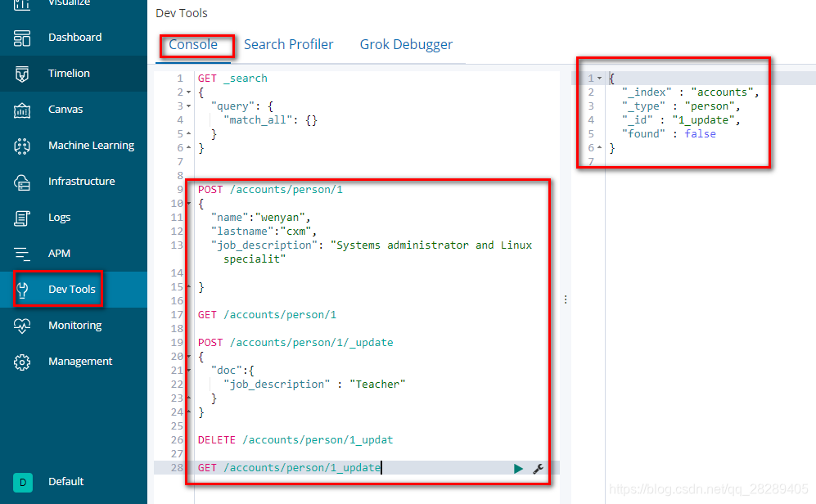This screenshot has width=816, height=504.
Task: Switch to the Console tab
Action: (x=193, y=45)
